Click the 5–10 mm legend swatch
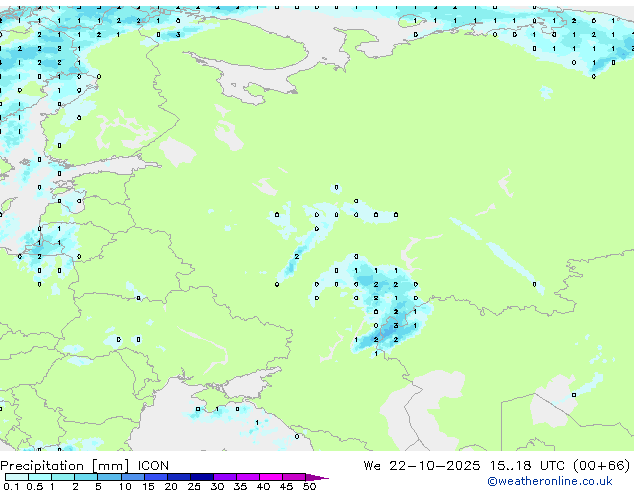The width and height of the screenshot is (634, 490). pyautogui.click(x=109, y=477)
